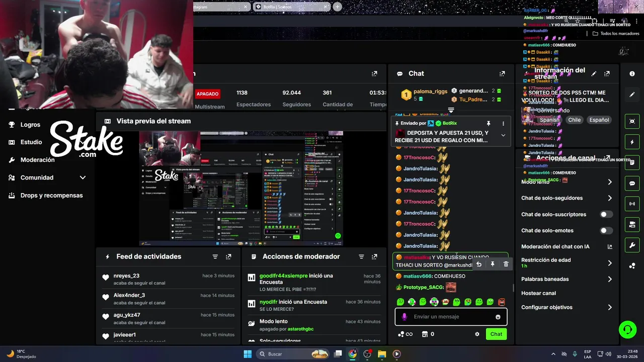Expand the pinned BotRix message

(x=503, y=135)
